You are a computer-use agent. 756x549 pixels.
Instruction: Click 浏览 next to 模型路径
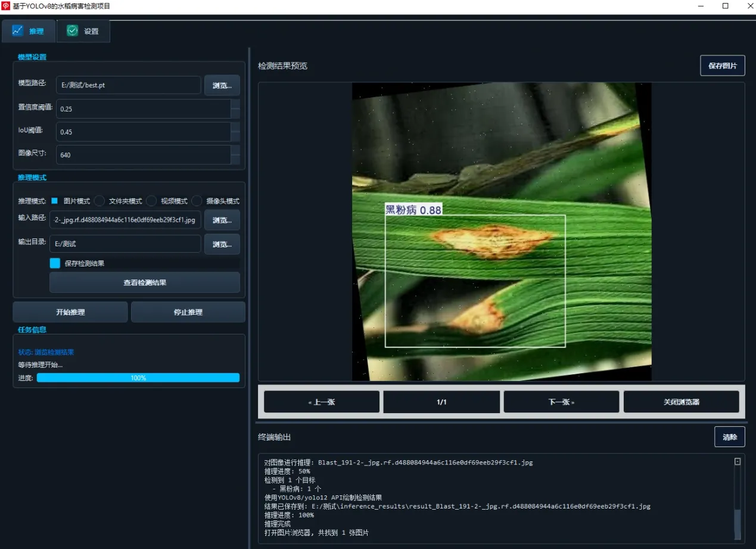click(x=222, y=85)
